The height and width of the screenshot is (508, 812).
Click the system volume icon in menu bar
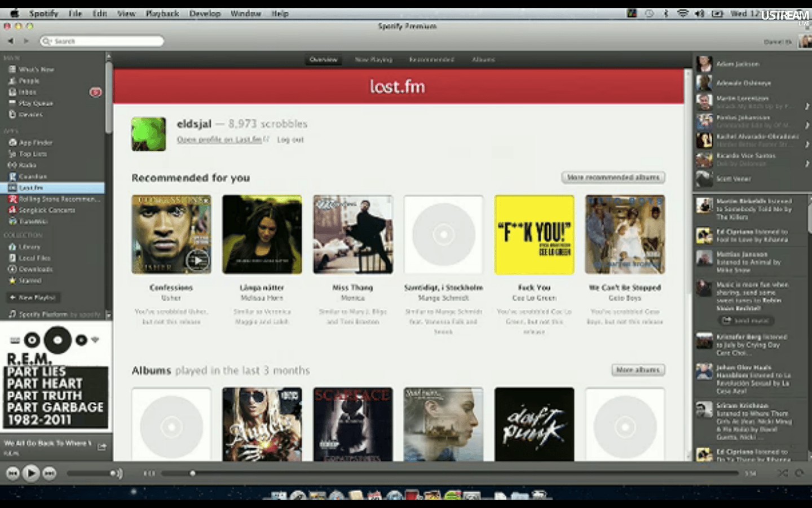coord(700,14)
